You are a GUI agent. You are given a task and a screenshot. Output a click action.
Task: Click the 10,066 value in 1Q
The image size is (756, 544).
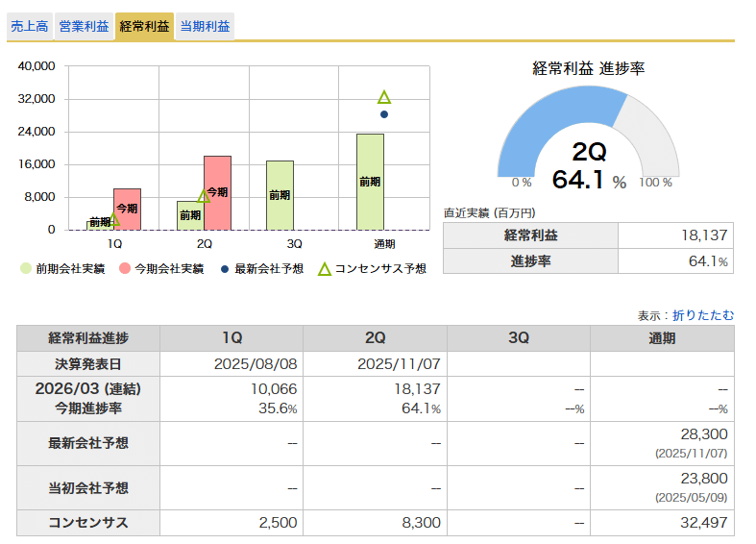274,389
